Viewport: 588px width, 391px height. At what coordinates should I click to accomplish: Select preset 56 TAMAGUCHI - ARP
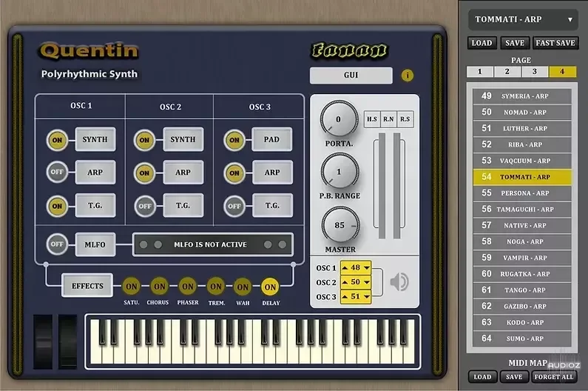(x=522, y=210)
